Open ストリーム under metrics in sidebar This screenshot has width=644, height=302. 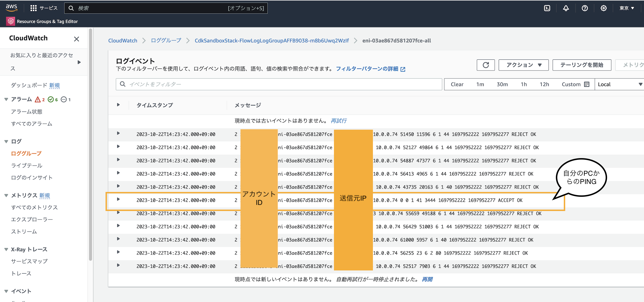[x=24, y=232]
